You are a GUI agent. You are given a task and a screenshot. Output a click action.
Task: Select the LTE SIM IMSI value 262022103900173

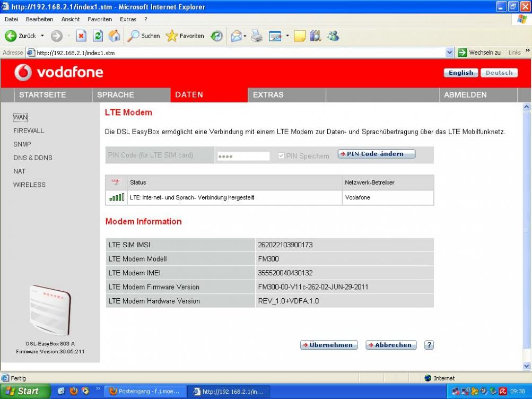tap(285, 245)
